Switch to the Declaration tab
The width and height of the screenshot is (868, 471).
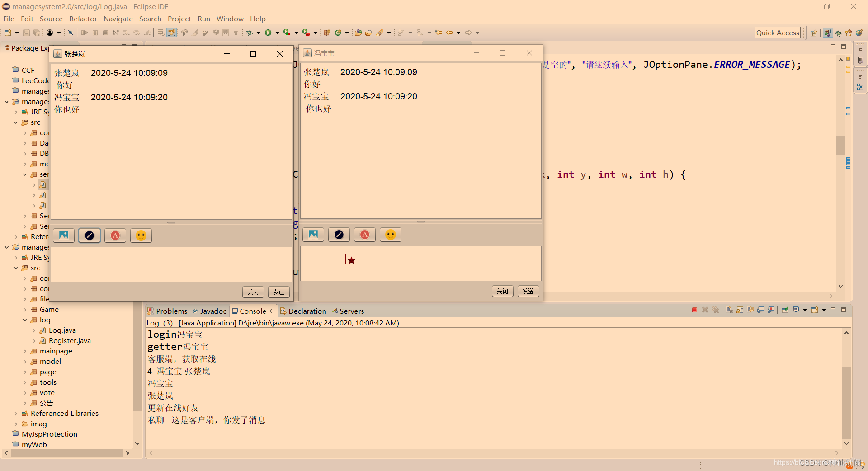302,311
